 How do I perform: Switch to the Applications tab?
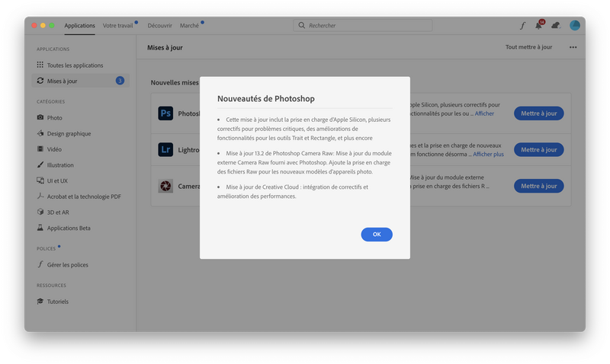(79, 26)
